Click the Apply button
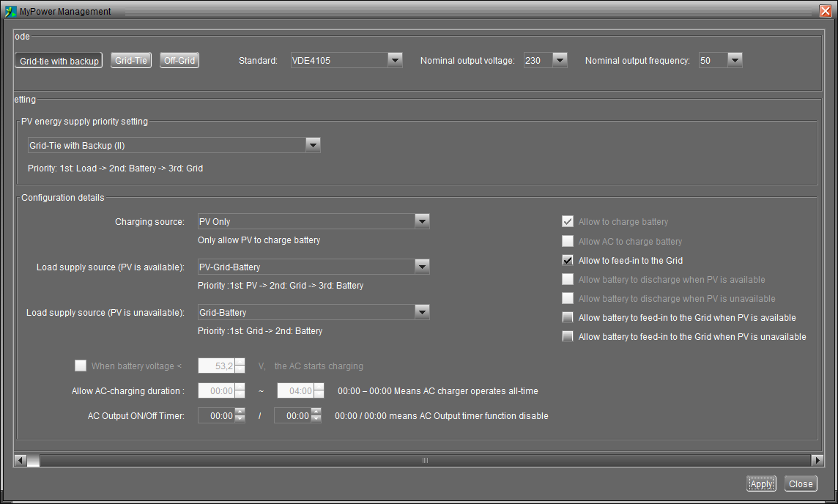The width and height of the screenshot is (838, 504). (761, 483)
